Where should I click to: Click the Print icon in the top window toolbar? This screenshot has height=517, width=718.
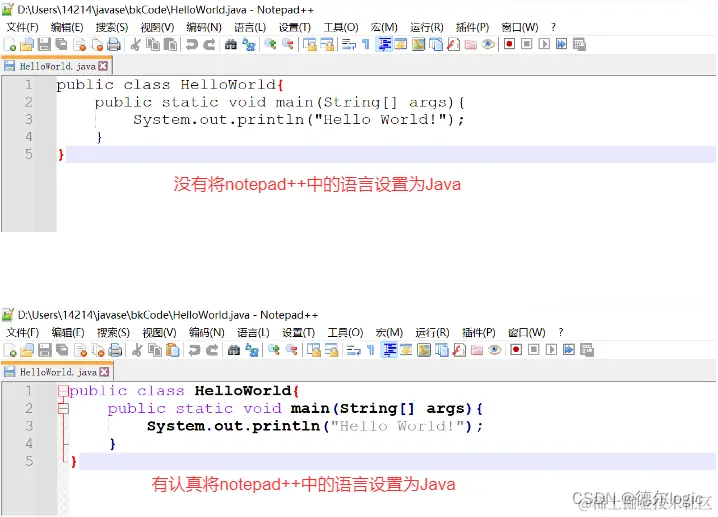[x=114, y=44]
